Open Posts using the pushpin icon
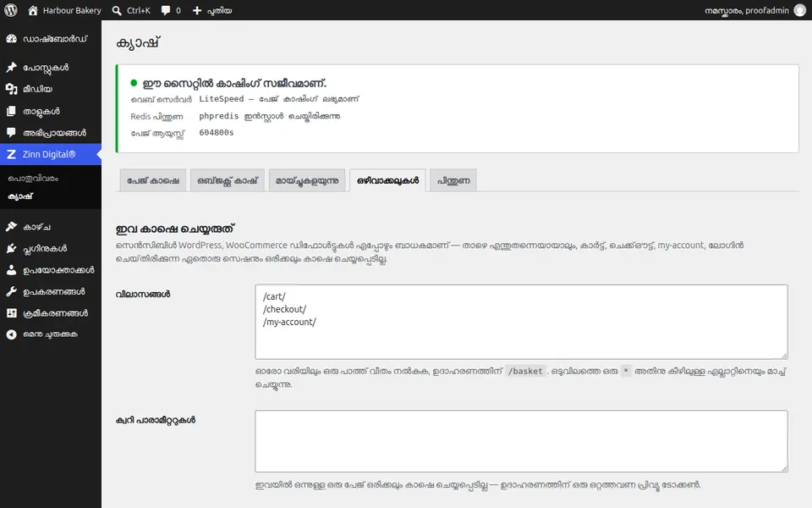The height and width of the screenshot is (508, 812). point(11,68)
